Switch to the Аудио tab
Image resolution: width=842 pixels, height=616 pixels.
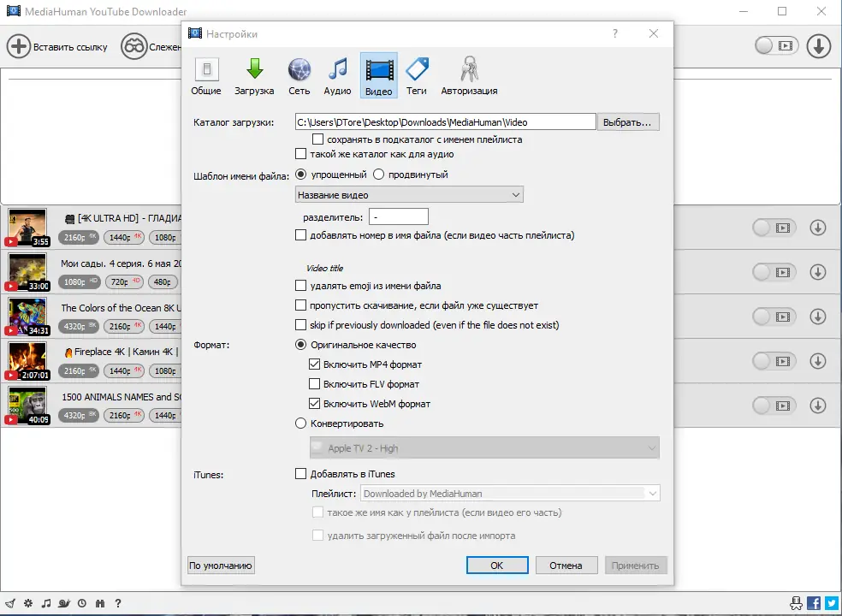[x=337, y=76]
